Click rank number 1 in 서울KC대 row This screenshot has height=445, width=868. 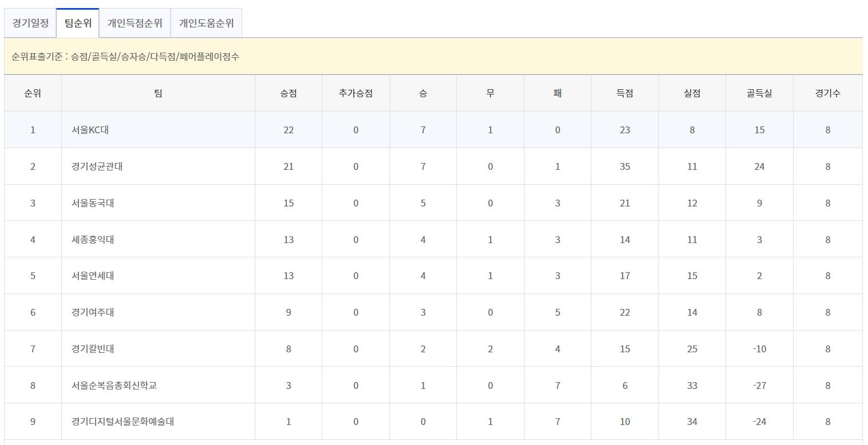click(33, 130)
